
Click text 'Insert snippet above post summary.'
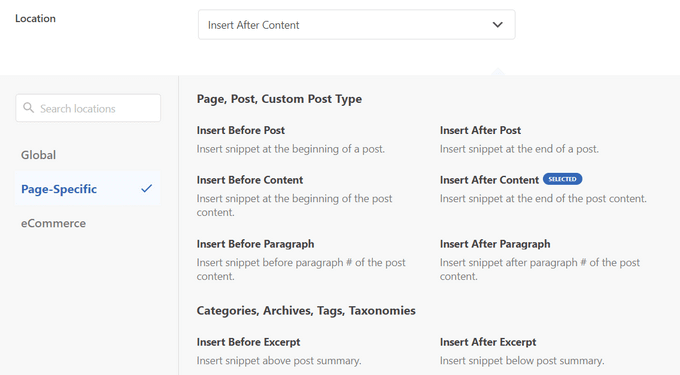click(279, 360)
